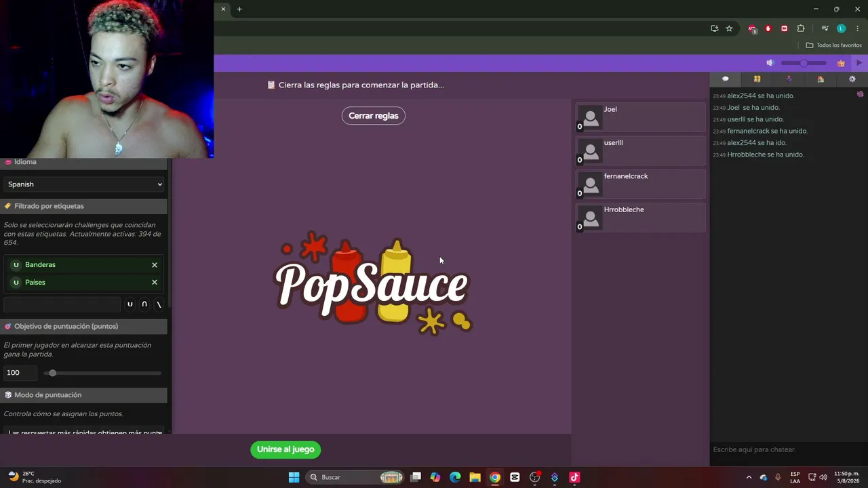
Task: Bookmark this page with the star icon
Action: point(729,28)
